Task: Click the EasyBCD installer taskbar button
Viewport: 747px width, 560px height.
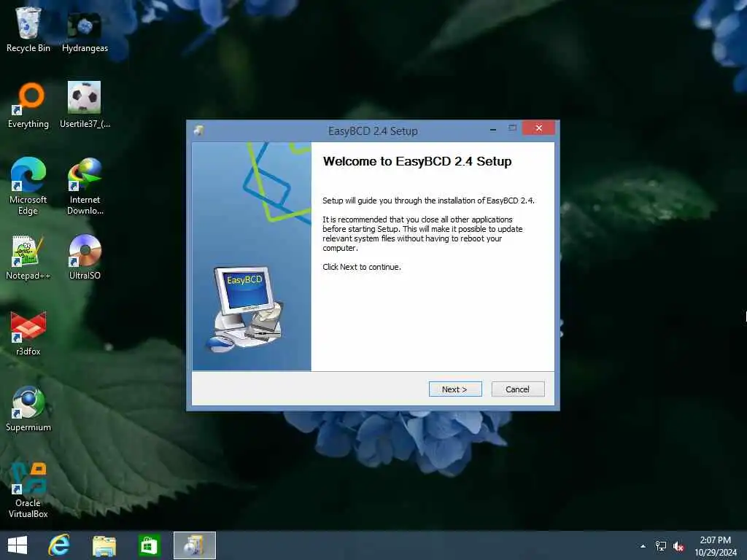Action: click(194, 545)
